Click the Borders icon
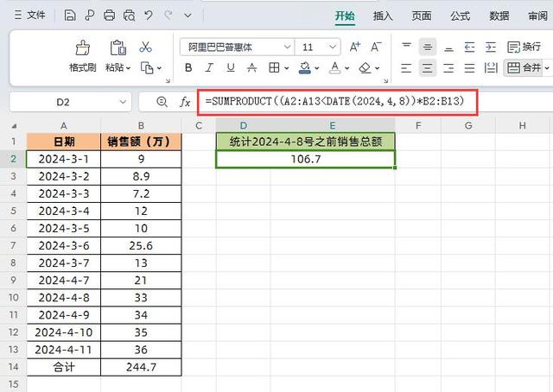This screenshot has width=553, height=392. point(274,67)
